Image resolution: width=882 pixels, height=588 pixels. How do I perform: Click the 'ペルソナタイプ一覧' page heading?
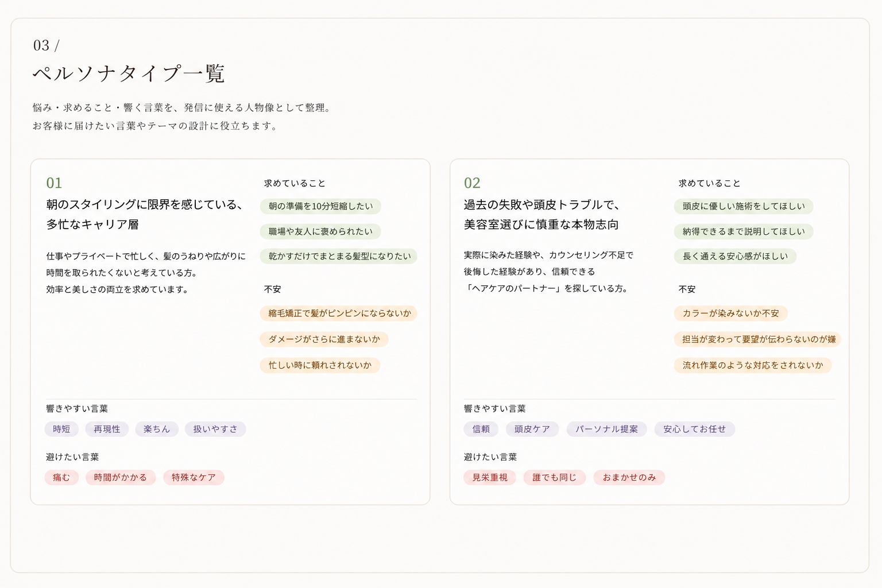tap(129, 73)
